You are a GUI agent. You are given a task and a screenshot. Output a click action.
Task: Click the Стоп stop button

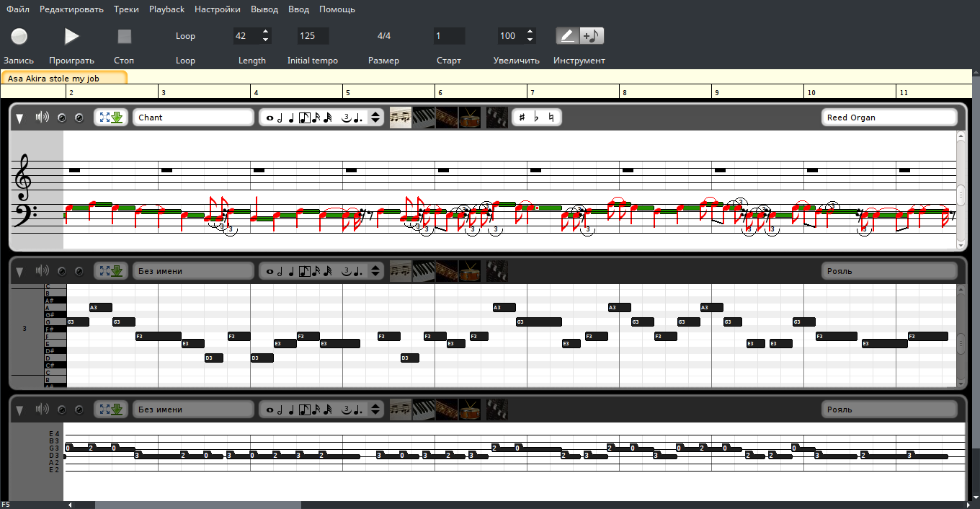click(x=125, y=36)
